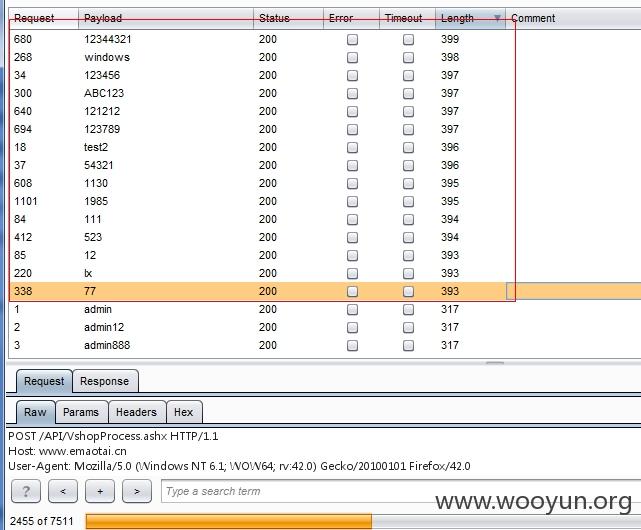Sort by Error column header

tap(351, 18)
